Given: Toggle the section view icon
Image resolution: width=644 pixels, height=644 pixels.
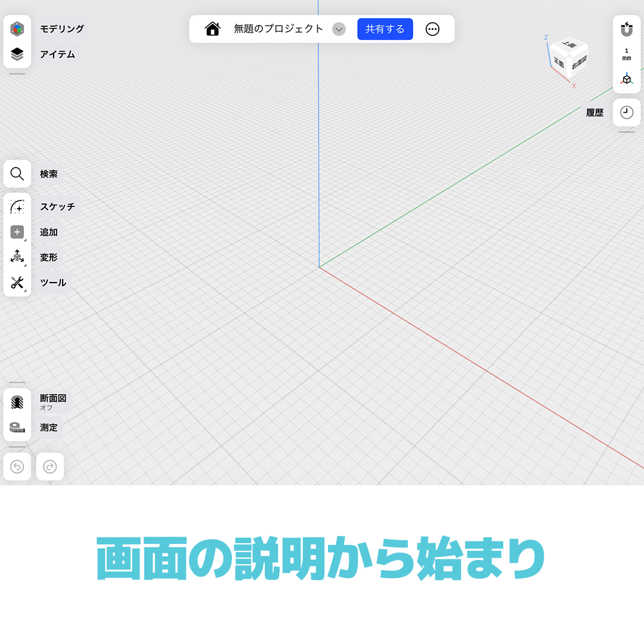Looking at the screenshot, I should pyautogui.click(x=17, y=402).
